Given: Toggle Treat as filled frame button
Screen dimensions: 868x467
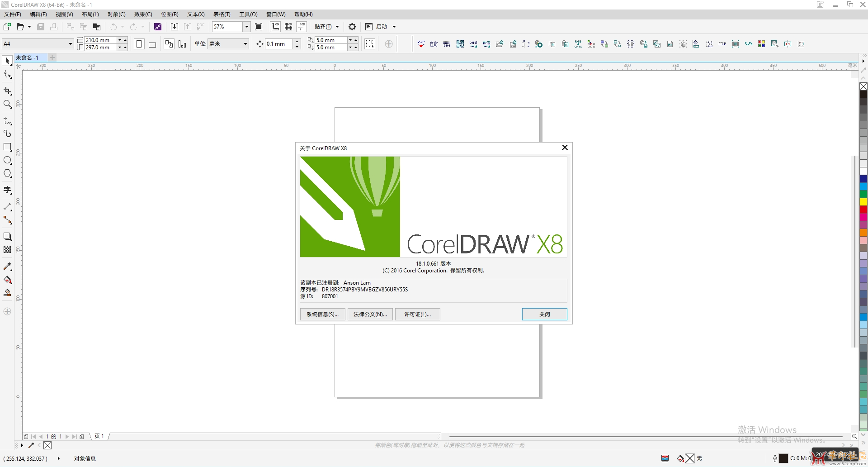Looking at the screenshot, I should point(370,44).
